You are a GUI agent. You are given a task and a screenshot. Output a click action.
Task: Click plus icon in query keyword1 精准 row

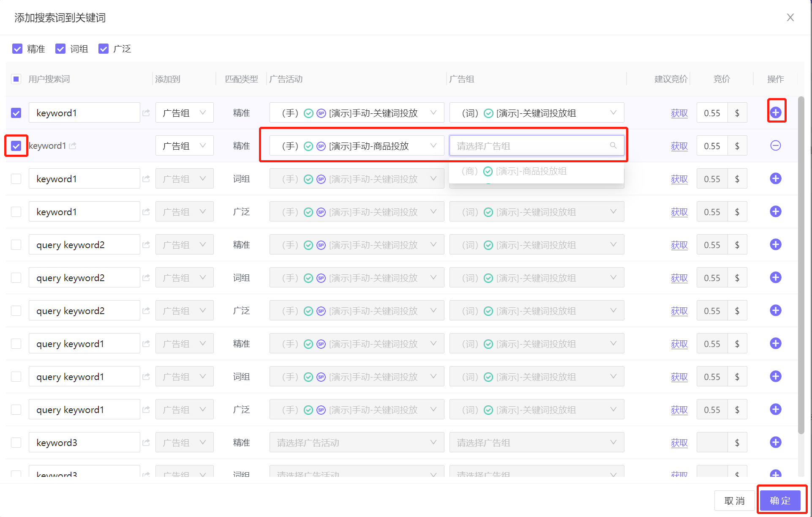click(x=776, y=343)
